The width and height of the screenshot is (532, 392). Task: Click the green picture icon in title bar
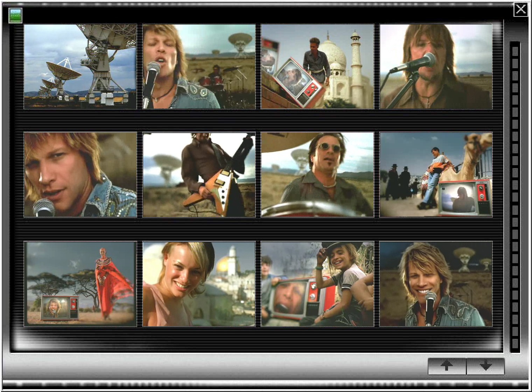coord(15,16)
